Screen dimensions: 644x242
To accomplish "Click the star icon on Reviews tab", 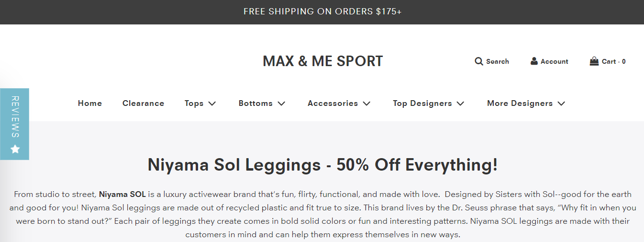I will (15, 149).
